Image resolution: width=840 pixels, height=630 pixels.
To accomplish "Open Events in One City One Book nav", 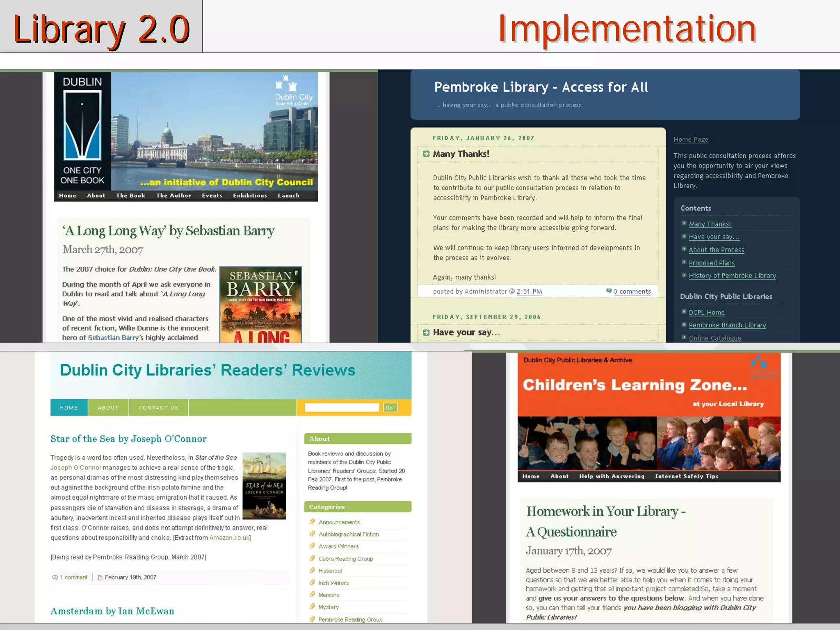I will tap(212, 196).
